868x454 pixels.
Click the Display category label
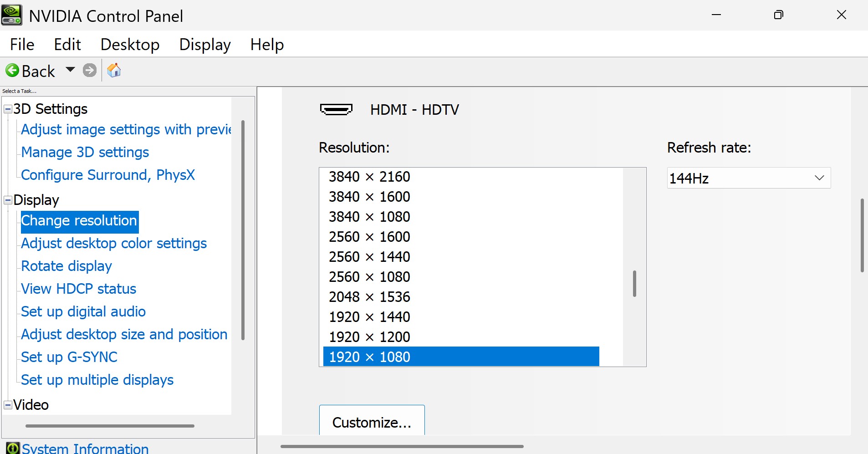pyautogui.click(x=36, y=200)
